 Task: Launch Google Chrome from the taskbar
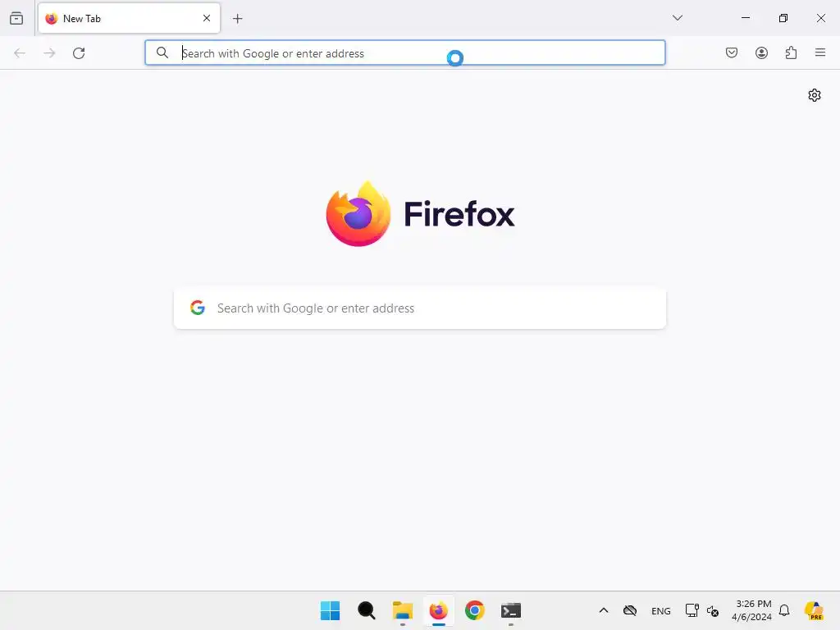pyautogui.click(x=475, y=610)
